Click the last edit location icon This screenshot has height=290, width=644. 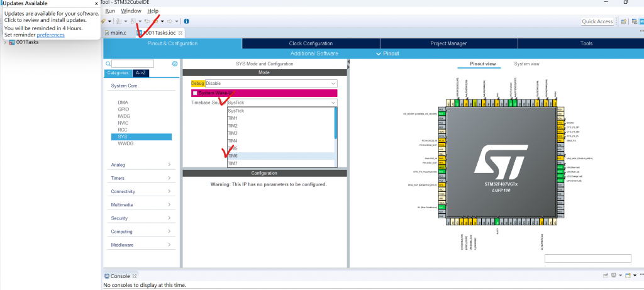[147, 21]
